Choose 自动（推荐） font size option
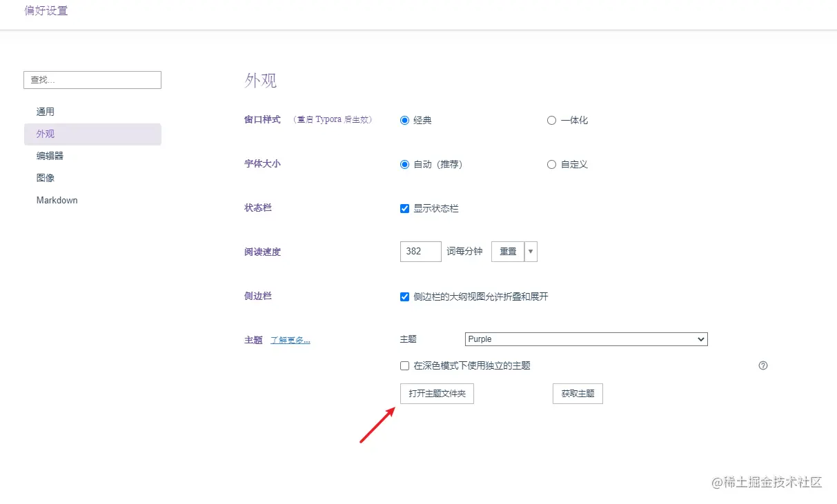 point(405,164)
